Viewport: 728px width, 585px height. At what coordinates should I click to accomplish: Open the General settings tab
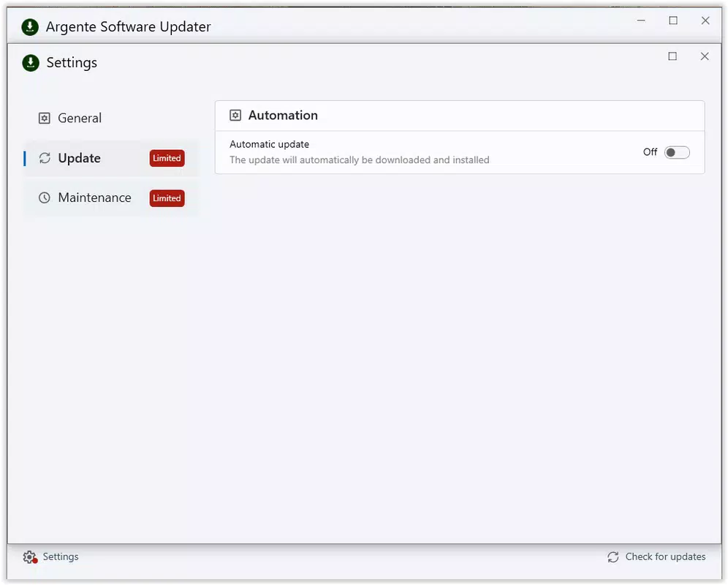[x=111, y=118]
